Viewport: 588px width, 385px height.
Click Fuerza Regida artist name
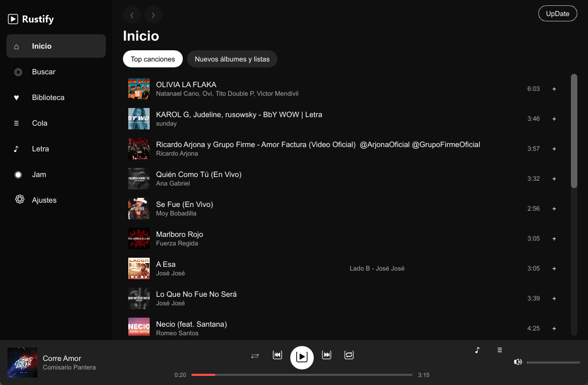pos(177,243)
